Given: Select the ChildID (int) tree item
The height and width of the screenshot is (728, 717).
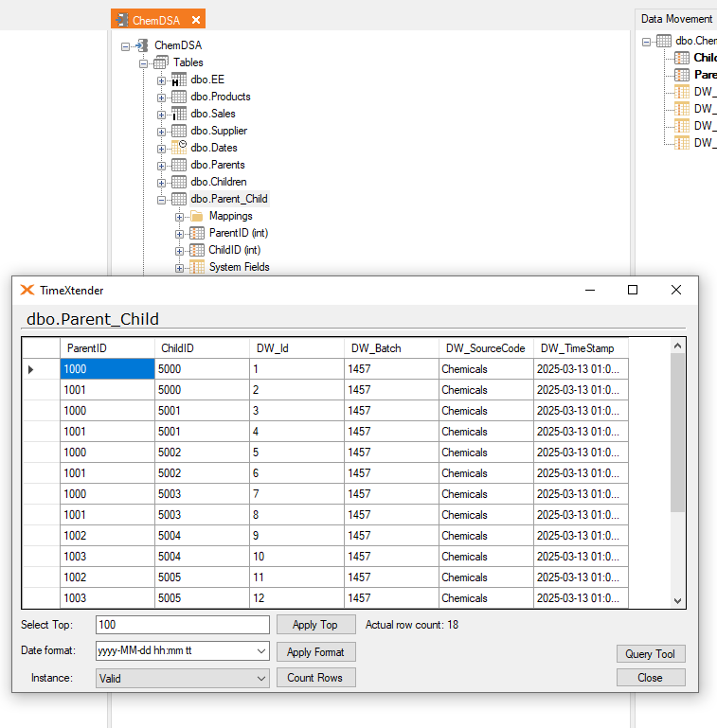Looking at the screenshot, I should [235, 250].
